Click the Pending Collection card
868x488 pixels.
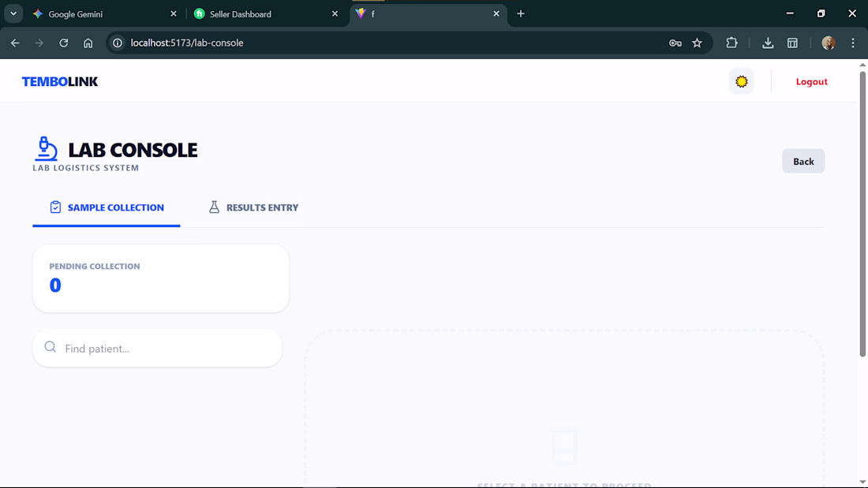pyautogui.click(x=160, y=278)
